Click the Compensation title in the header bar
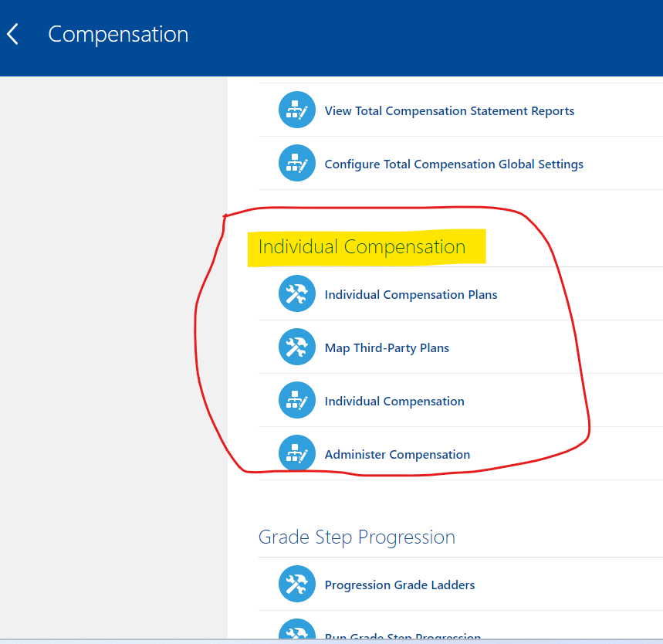663x644 pixels. click(118, 34)
